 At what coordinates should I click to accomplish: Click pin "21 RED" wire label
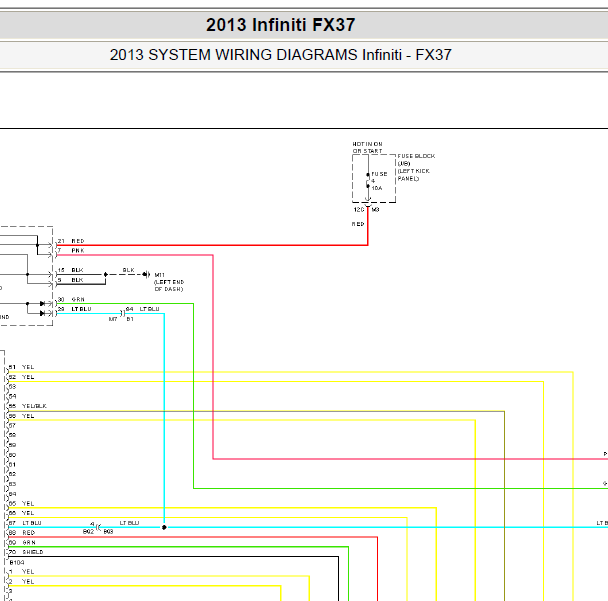tap(71, 241)
